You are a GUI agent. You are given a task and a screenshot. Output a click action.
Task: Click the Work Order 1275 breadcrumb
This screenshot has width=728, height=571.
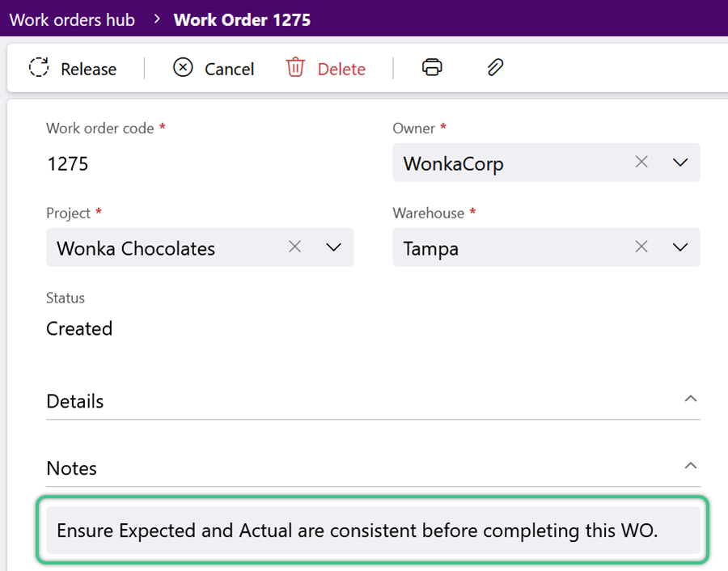(x=242, y=20)
